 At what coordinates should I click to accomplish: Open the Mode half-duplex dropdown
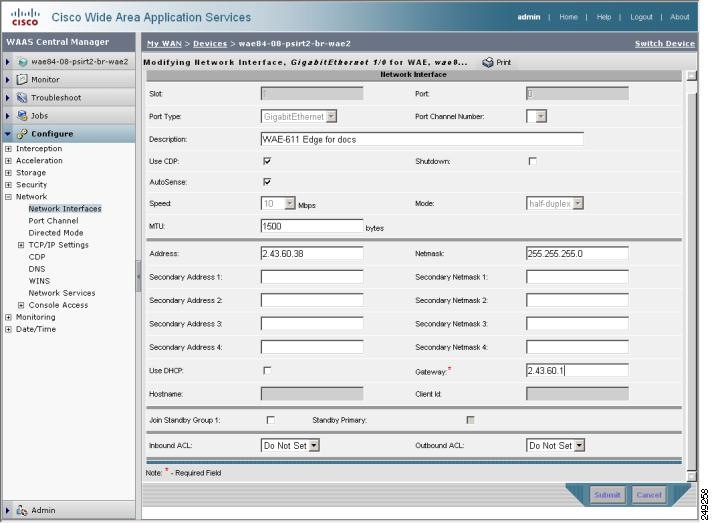click(578, 203)
